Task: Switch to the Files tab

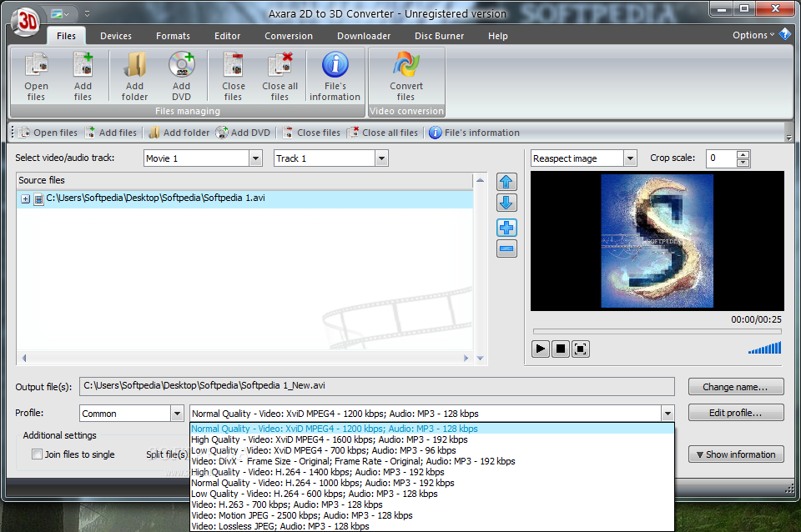Action: pos(66,36)
